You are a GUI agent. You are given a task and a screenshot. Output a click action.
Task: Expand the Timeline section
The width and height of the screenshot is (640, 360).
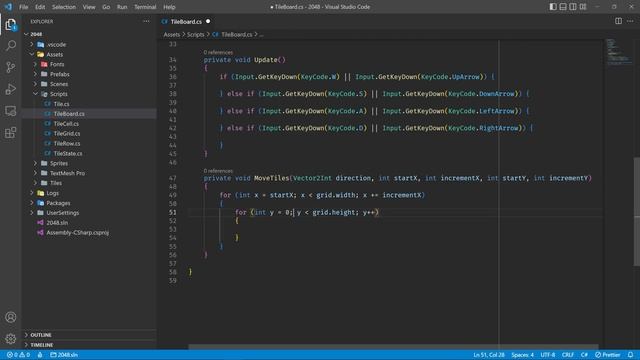89,345
